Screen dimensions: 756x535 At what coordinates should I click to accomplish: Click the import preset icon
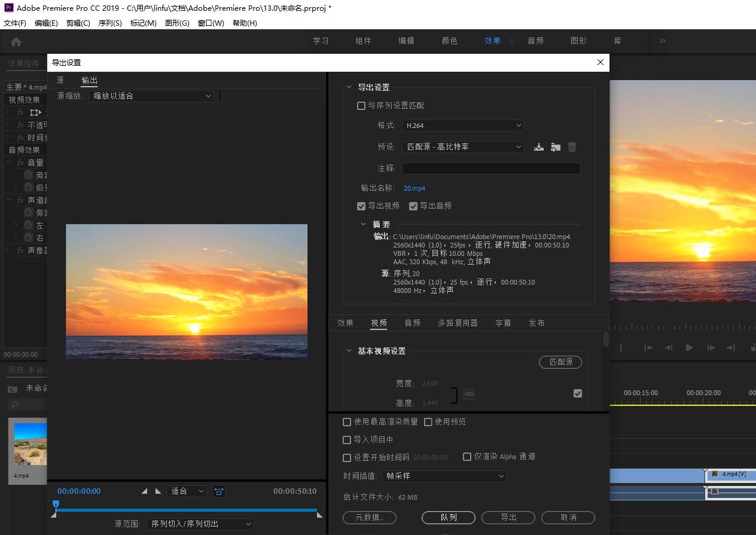coord(556,147)
